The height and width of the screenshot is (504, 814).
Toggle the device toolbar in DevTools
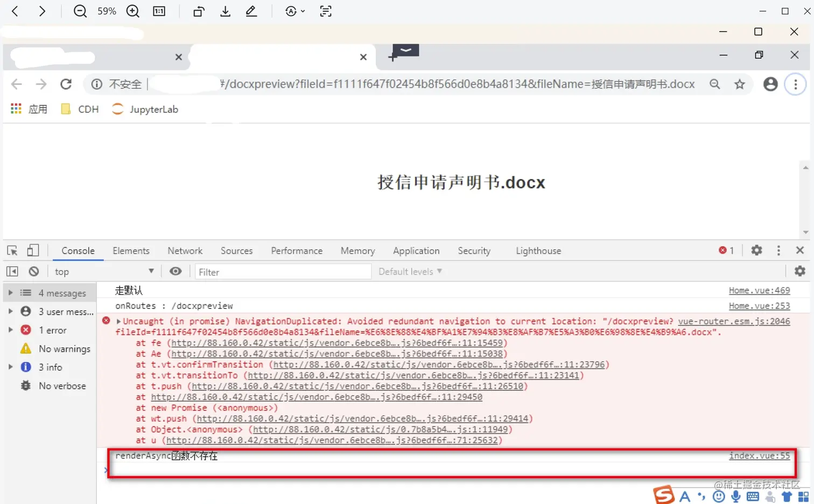(x=33, y=251)
